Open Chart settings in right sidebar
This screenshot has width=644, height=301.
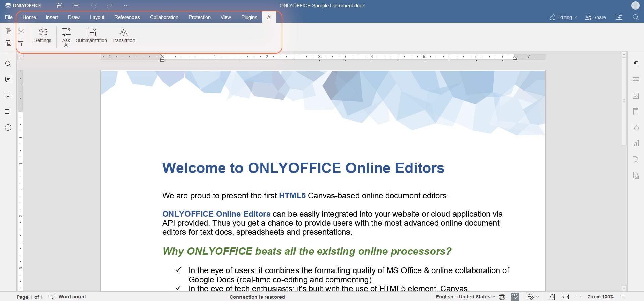(x=636, y=143)
